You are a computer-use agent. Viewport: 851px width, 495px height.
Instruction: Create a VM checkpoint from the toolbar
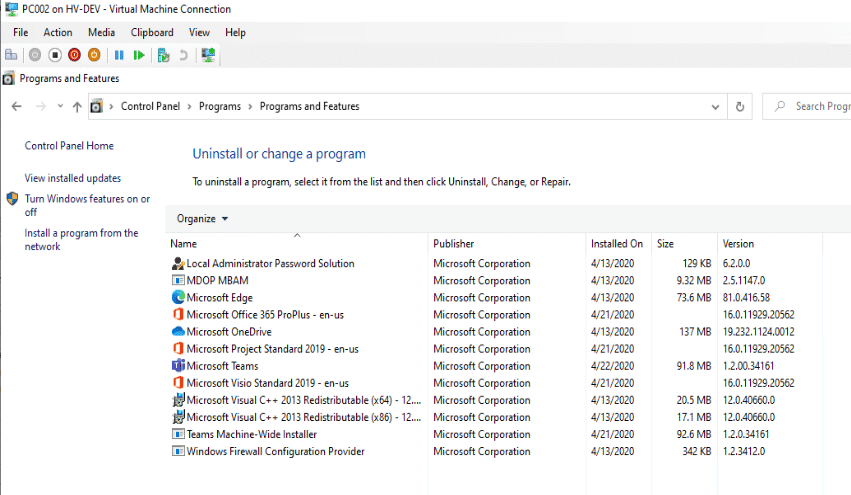coord(163,55)
